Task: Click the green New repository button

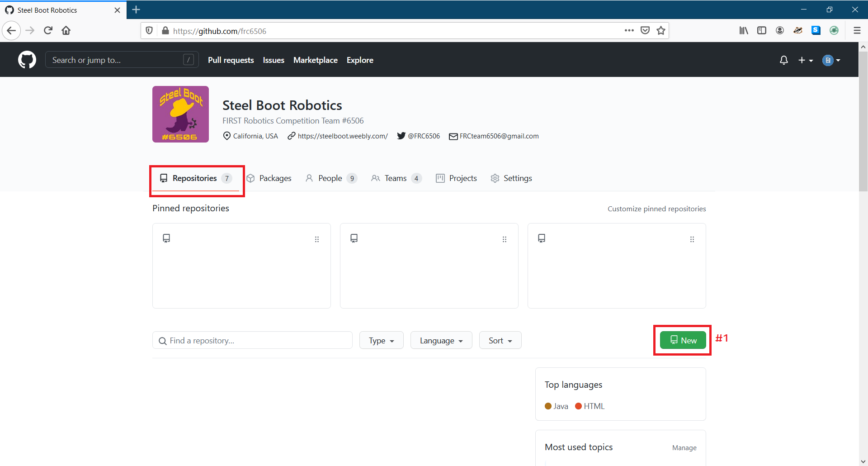Action: point(683,340)
